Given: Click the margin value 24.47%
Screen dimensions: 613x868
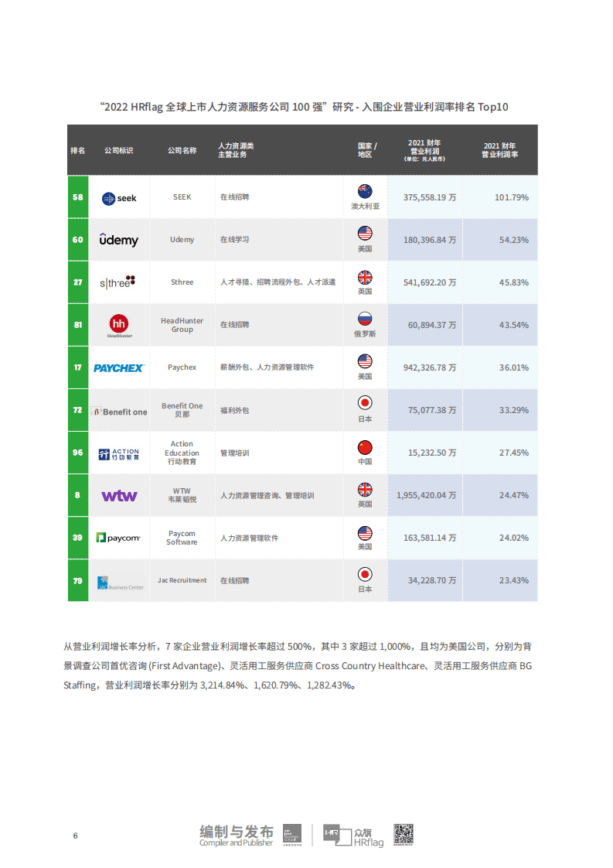Looking at the screenshot, I should pyautogui.click(x=514, y=495).
